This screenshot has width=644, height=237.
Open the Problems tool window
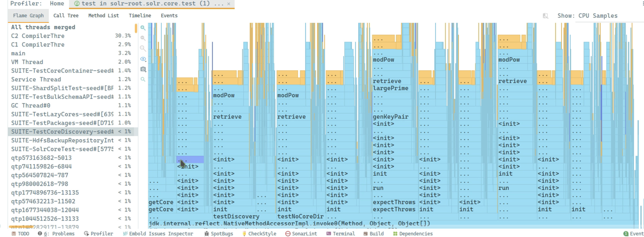click(x=56, y=234)
